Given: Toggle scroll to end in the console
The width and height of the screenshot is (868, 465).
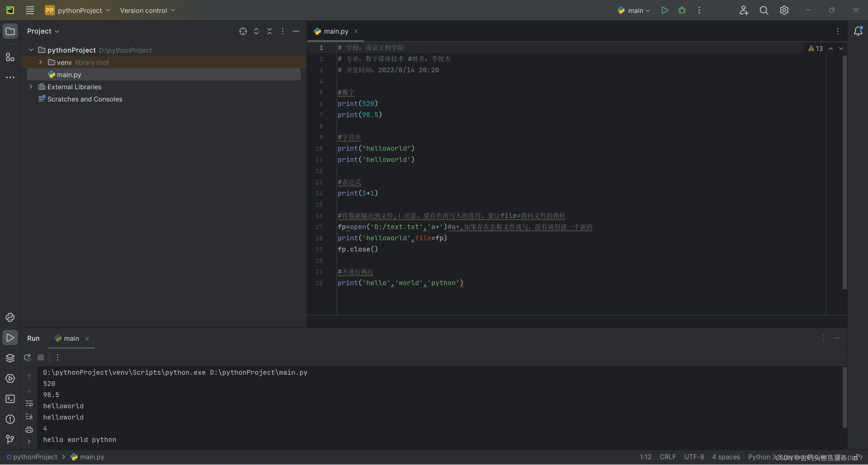Looking at the screenshot, I should coord(29,416).
